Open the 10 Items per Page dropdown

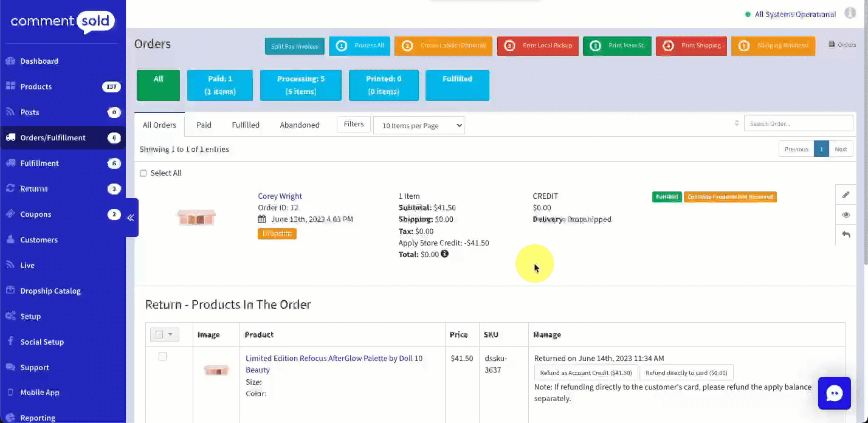[x=419, y=126]
